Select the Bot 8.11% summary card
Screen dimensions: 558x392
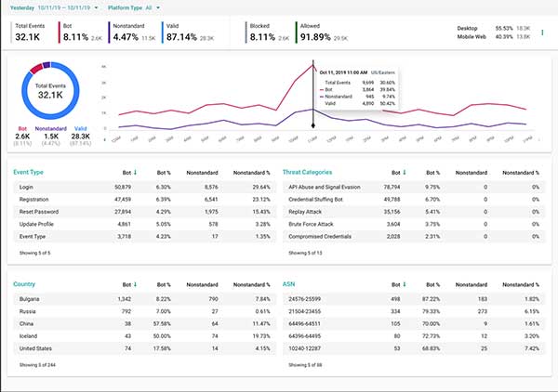[83, 33]
